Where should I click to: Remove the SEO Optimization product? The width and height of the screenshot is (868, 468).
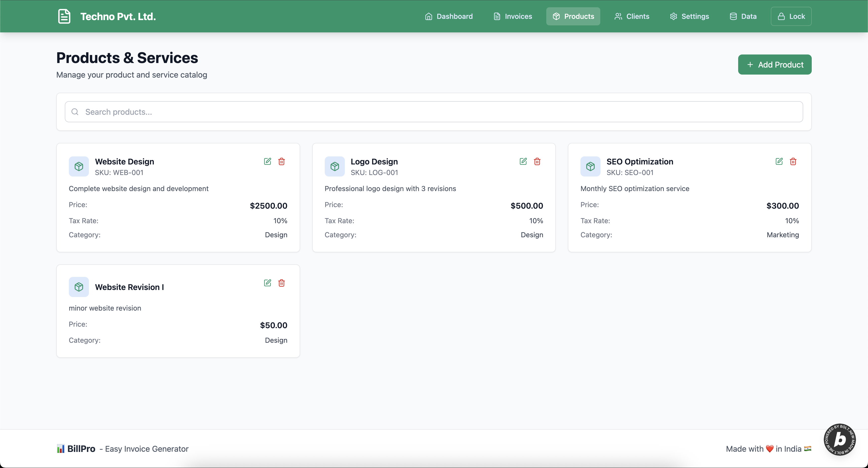tap(793, 161)
